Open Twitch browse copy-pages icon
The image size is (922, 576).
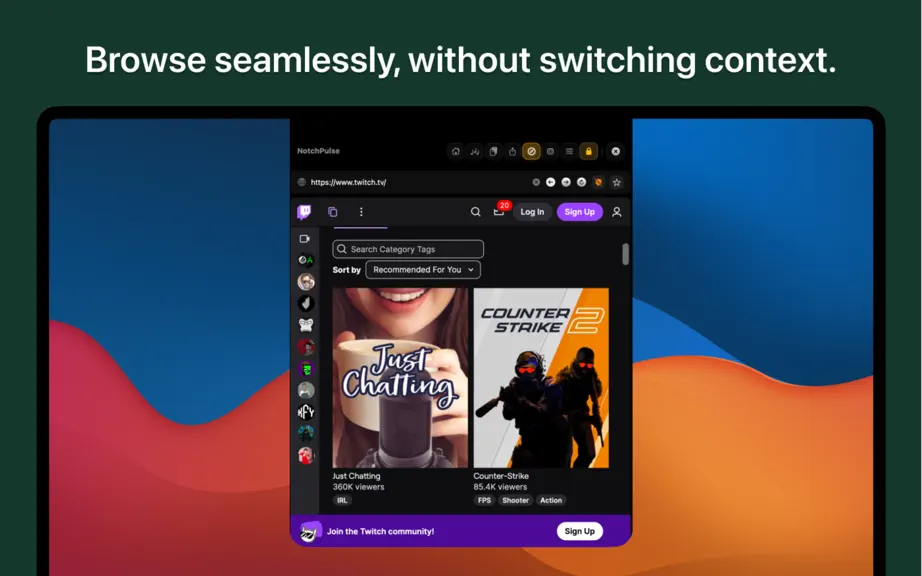tap(332, 212)
